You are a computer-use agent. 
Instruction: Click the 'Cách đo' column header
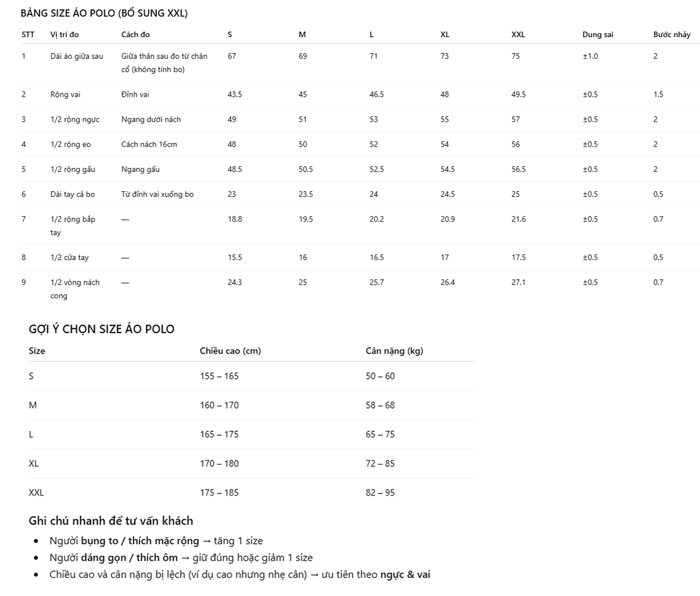pos(135,35)
